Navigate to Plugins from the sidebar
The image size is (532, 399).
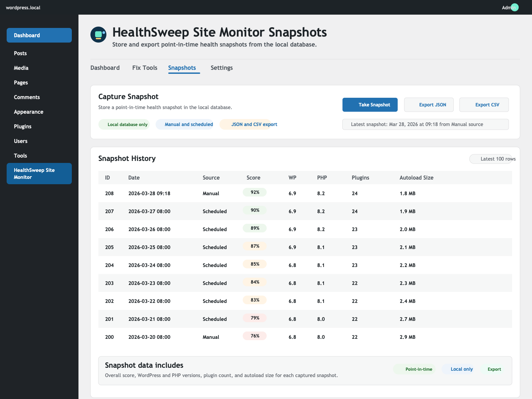click(23, 126)
